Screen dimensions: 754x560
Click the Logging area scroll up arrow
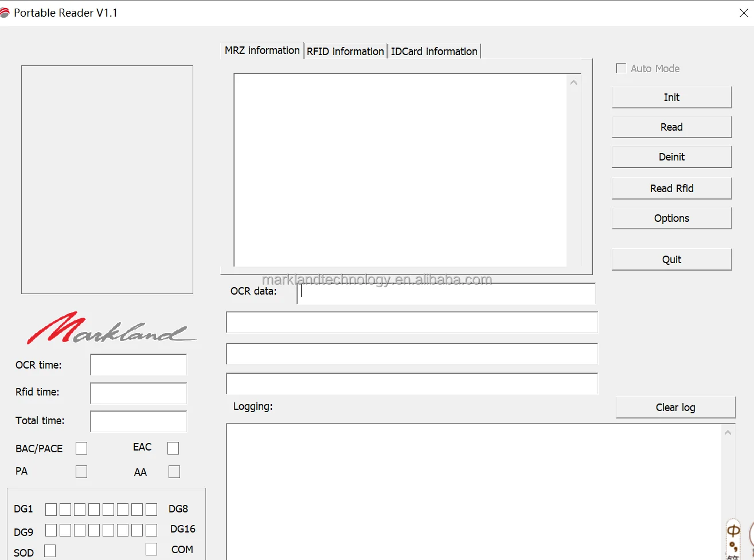(x=728, y=433)
